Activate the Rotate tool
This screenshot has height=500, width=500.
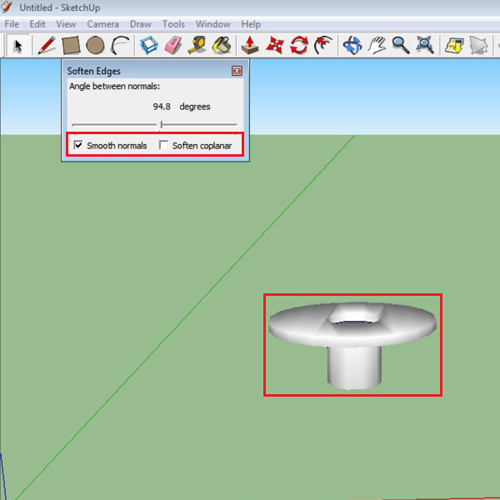299,45
